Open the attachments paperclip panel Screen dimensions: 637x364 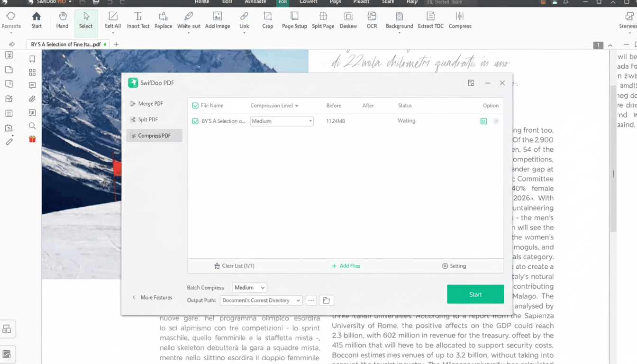click(32, 99)
